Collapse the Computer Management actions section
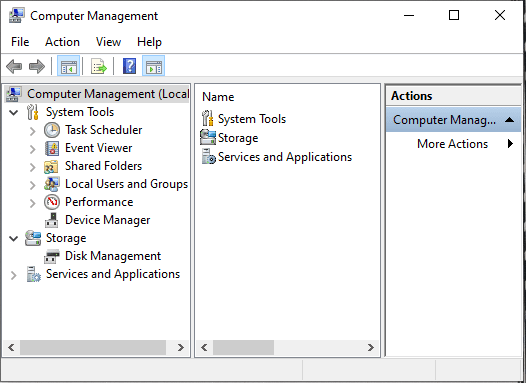Screen dimensions: 526x383 tap(510, 120)
